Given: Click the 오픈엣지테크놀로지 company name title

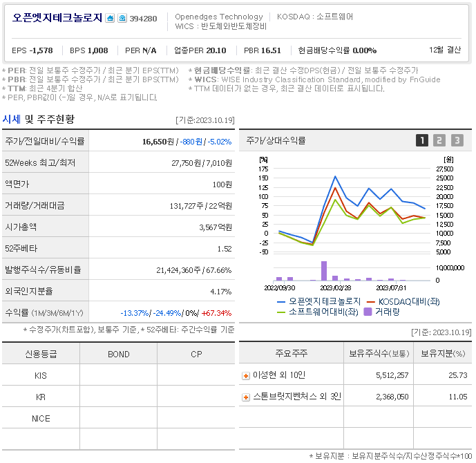Looking at the screenshot, I should pos(57,18).
